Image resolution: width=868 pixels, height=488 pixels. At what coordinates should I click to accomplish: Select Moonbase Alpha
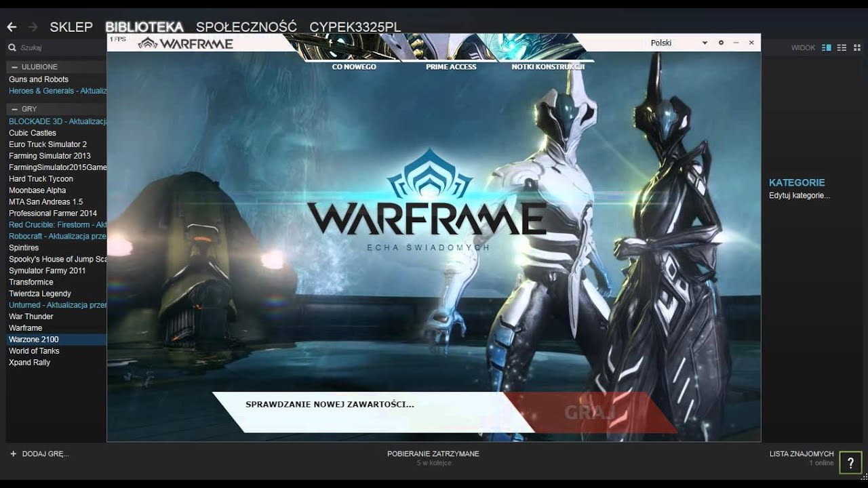coord(37,190)
